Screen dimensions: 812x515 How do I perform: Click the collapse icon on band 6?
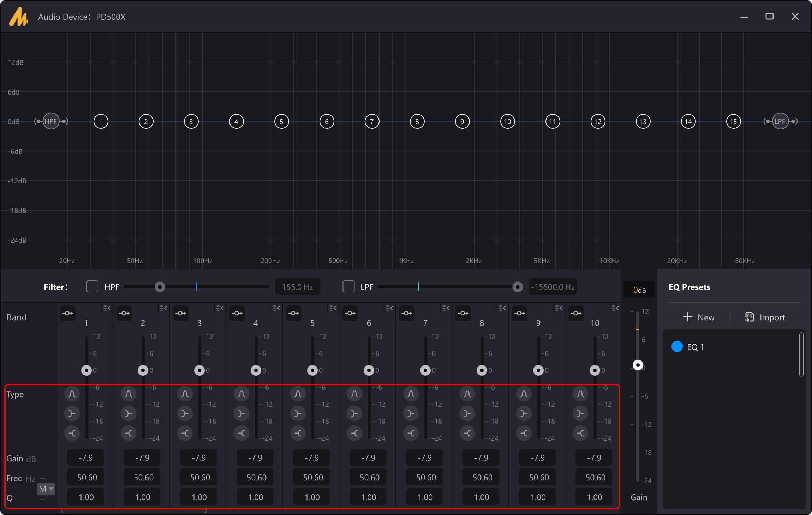389,308
